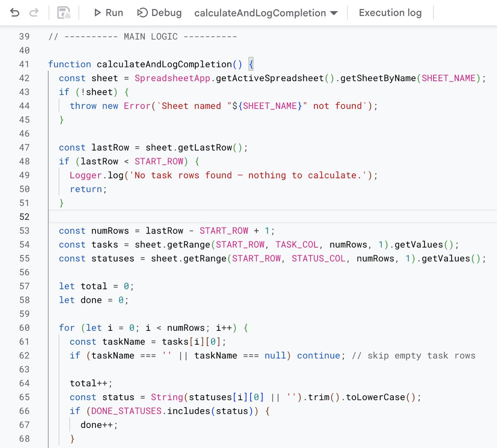Screen dimensions: 497x448
Task: Click the 'No task rows found' string
Action: (248, 175)
